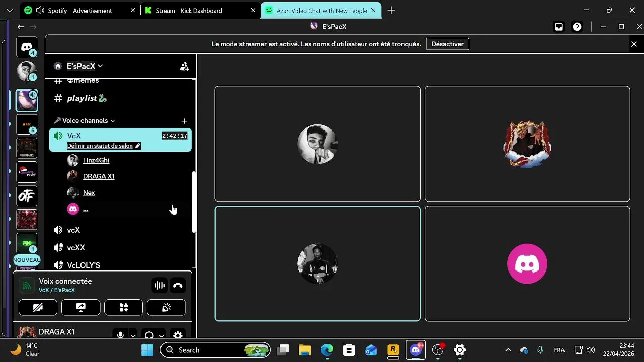The image size is (644, 362).
Task: Click the green connection quality icon
Action: [27, 286]
